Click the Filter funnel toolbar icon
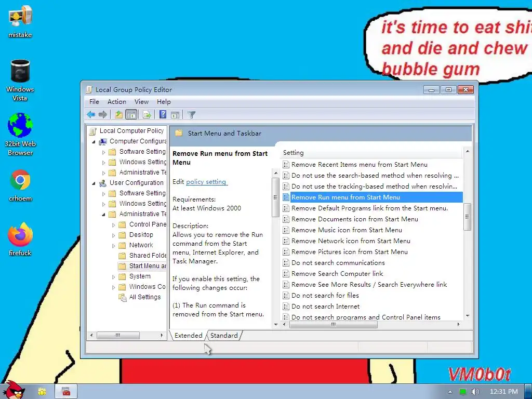The image size is (532, 399). point(191,115)
